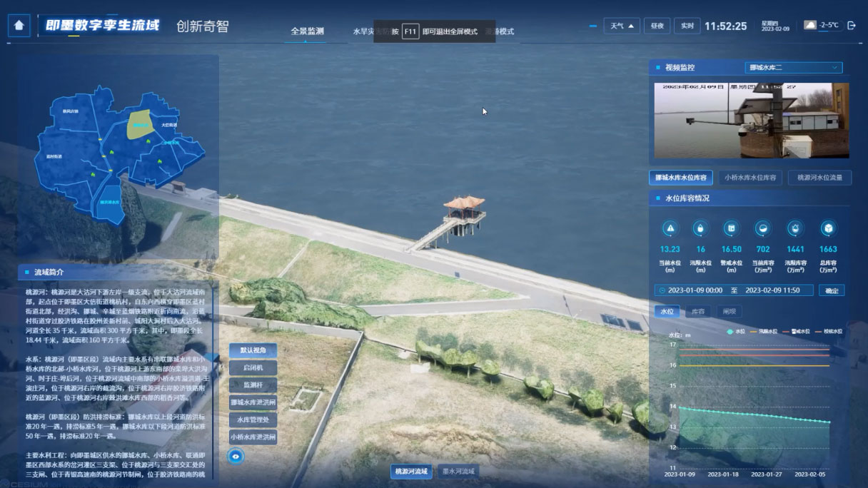Toggle the eye visibility button

tap(236, 456)
